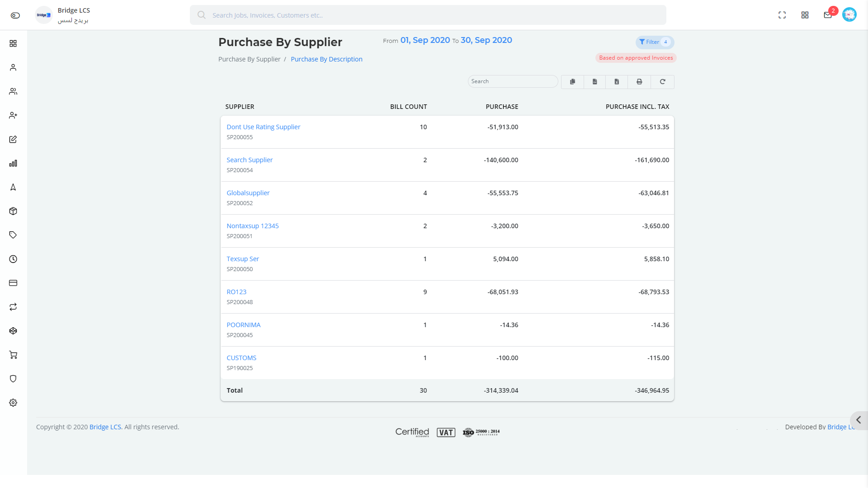Screen dimensions: 868x488
Task: Click the user profile avatar icon
Action: [x=849, y=15]
